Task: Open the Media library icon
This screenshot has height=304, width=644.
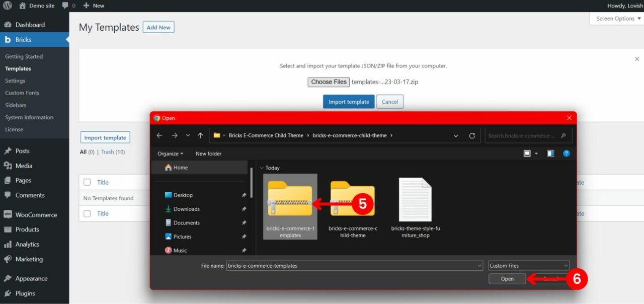Action: (x=7, y=165)
